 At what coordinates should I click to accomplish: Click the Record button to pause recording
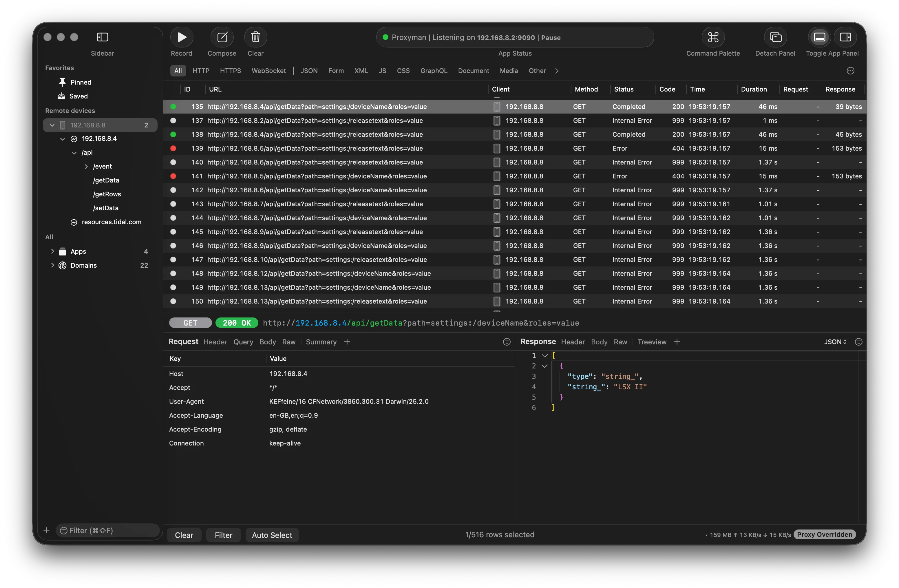click(182, 37)
